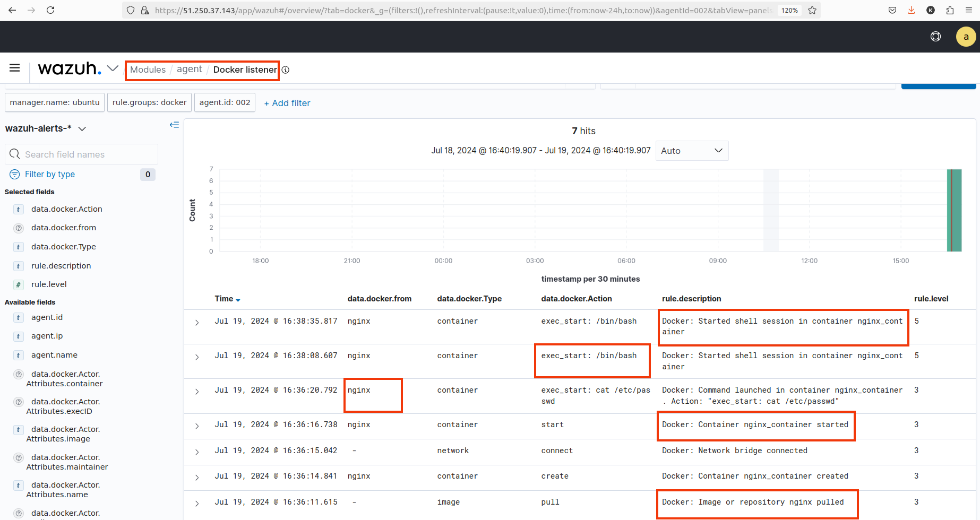Click the green histogram bar

[x=954, y=210]
